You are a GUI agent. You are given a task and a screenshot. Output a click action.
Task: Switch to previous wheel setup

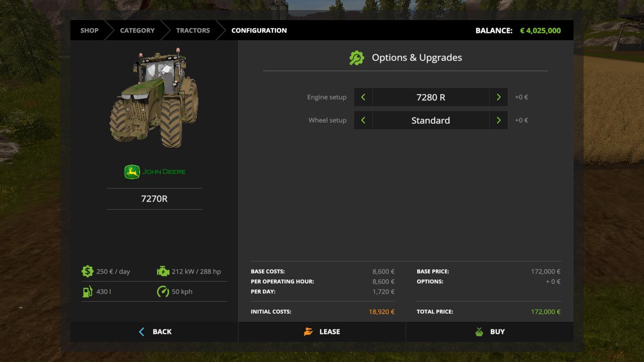[x=363, y=120]
